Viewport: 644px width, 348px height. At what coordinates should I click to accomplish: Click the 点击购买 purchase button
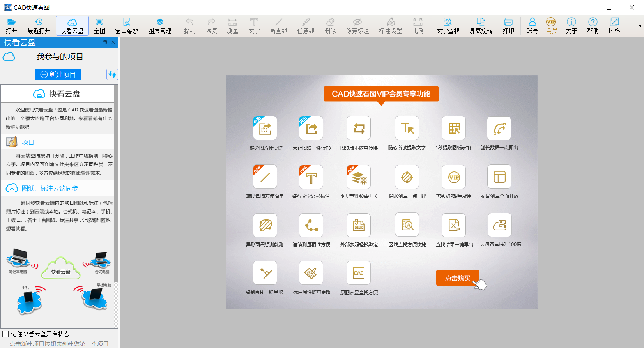tap(458, 278)
